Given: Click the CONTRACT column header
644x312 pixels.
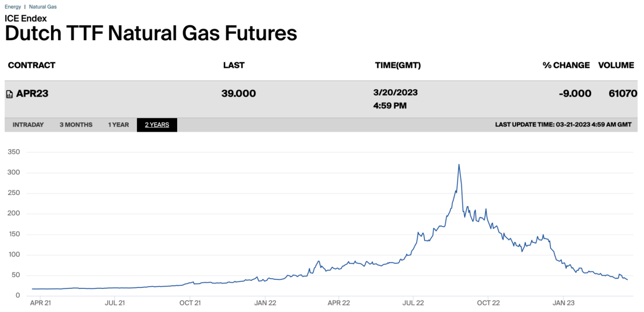Looking at the screenshot, I should coord(31,66).
